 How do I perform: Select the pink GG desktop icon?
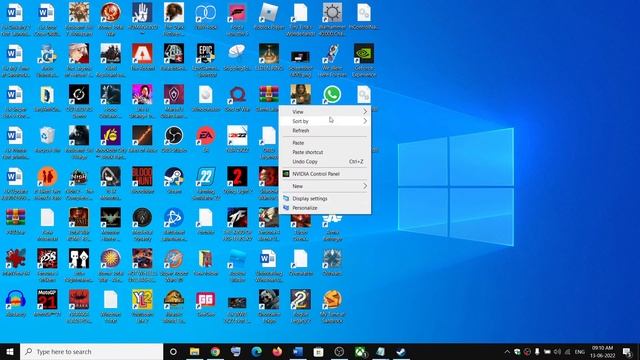(x=205, y=299)
